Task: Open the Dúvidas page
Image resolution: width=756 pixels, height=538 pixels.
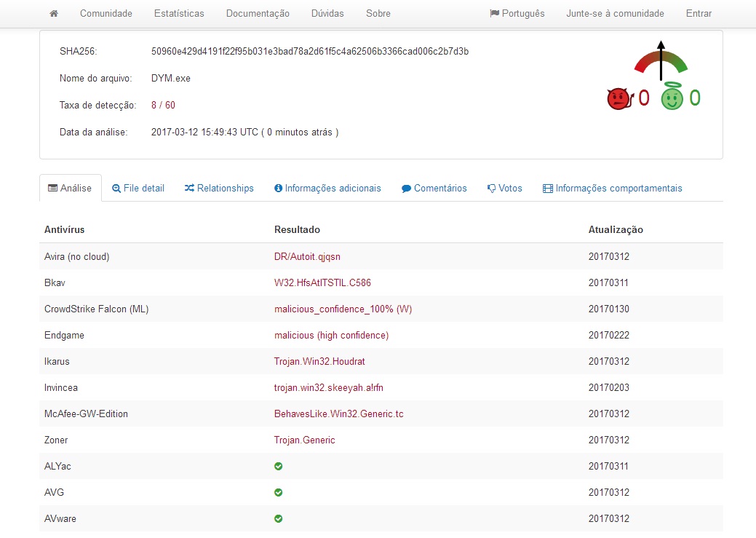Action: [327, 14]
